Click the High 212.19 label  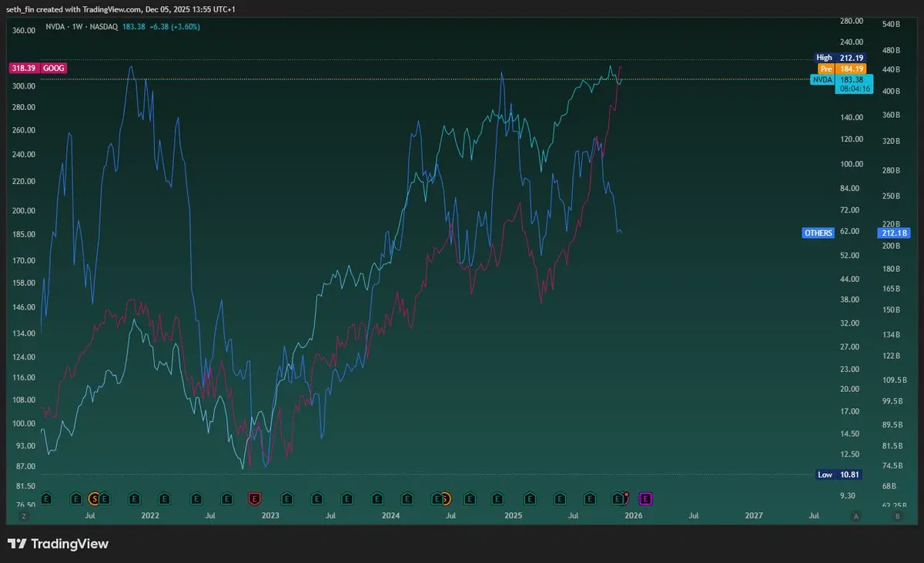840,57
